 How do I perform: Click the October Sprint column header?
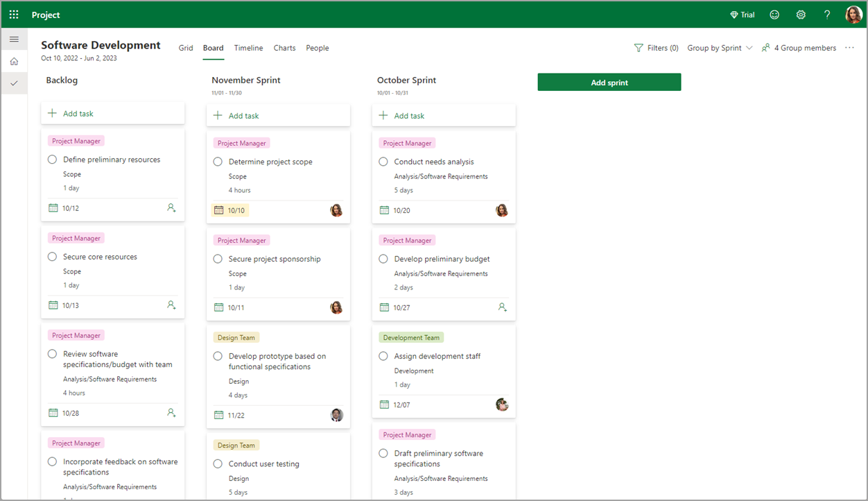pyautogui.click(x=406, y=80)
